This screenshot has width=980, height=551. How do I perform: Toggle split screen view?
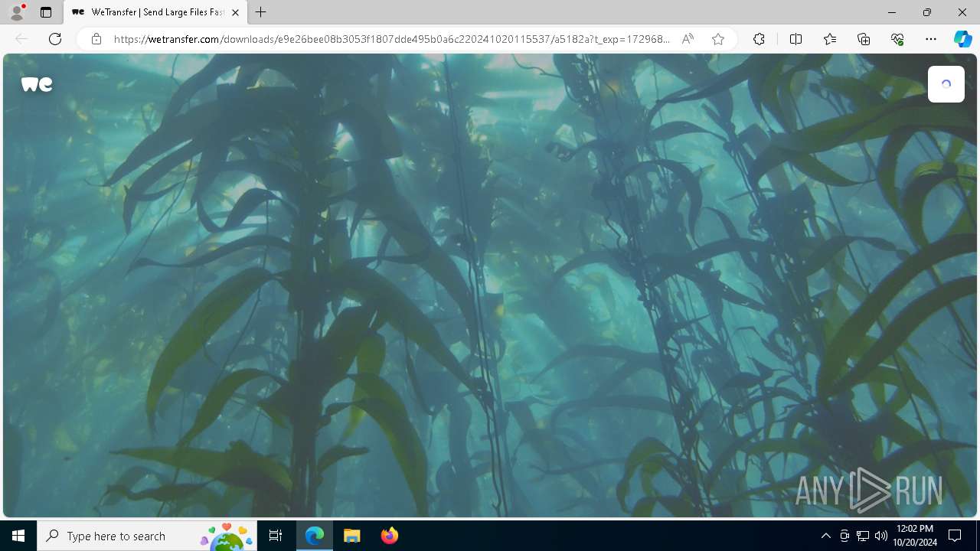point(795,39)
